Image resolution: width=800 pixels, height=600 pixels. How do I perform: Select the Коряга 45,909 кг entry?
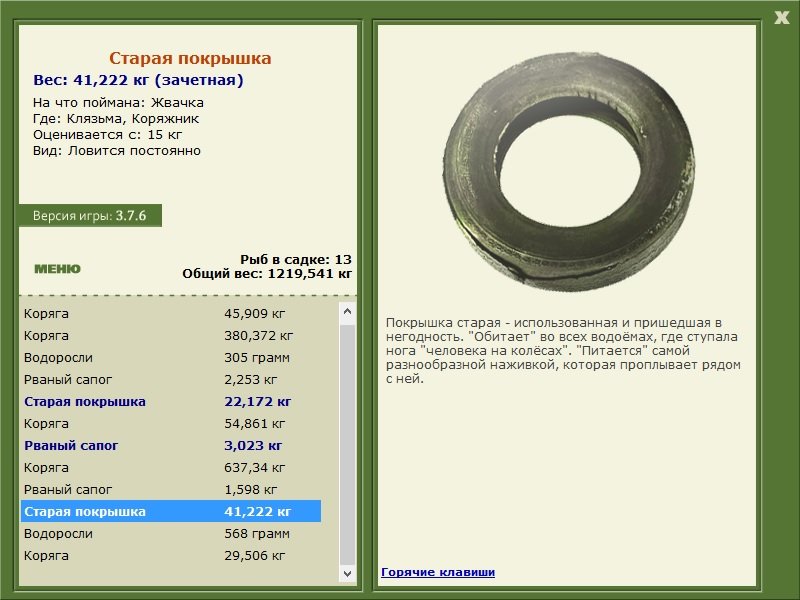coord(171,313)
